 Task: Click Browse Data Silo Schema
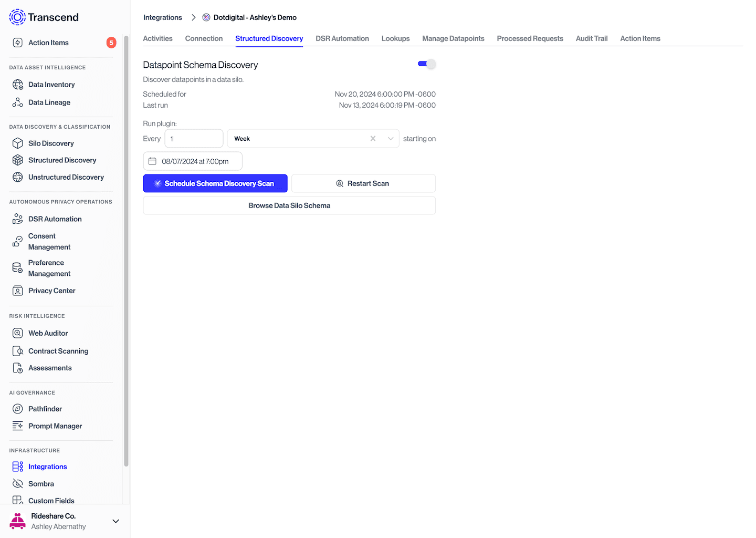289,205
